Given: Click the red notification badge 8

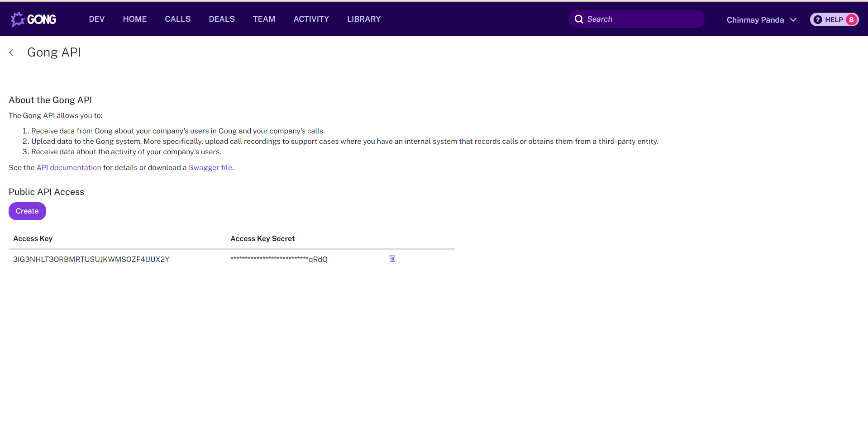Looking at the screenshot, I should tap(851, 19).
